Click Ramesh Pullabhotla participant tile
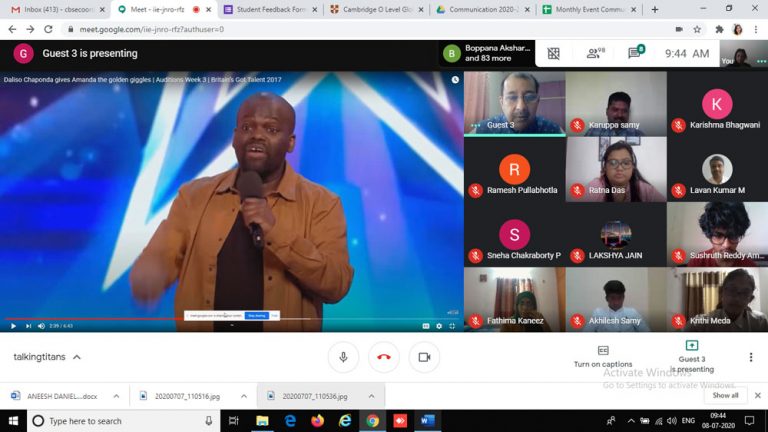 [515, 169]
